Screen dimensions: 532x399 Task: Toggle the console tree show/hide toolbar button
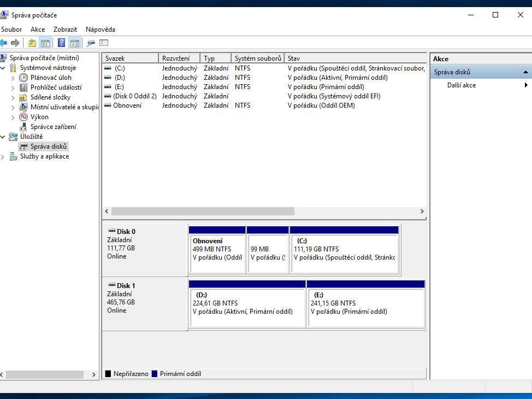pos(45,43)
